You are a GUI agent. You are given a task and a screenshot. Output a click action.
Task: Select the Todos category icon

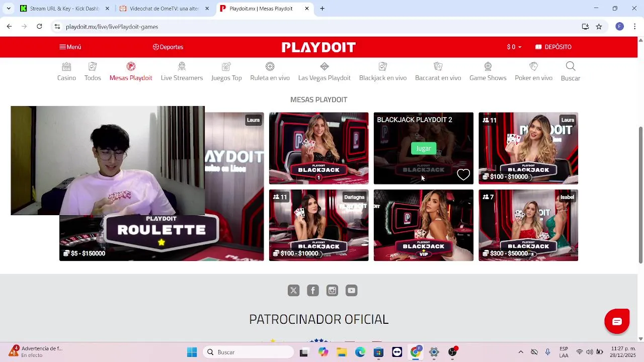(x=93, y=71)
